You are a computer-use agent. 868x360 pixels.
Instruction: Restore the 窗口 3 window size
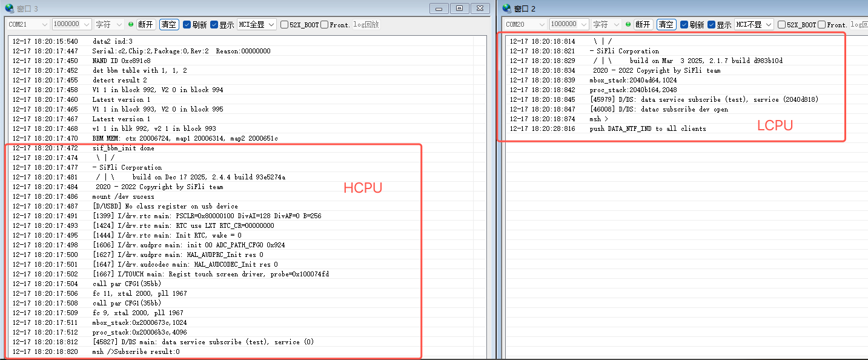(460, 8)
